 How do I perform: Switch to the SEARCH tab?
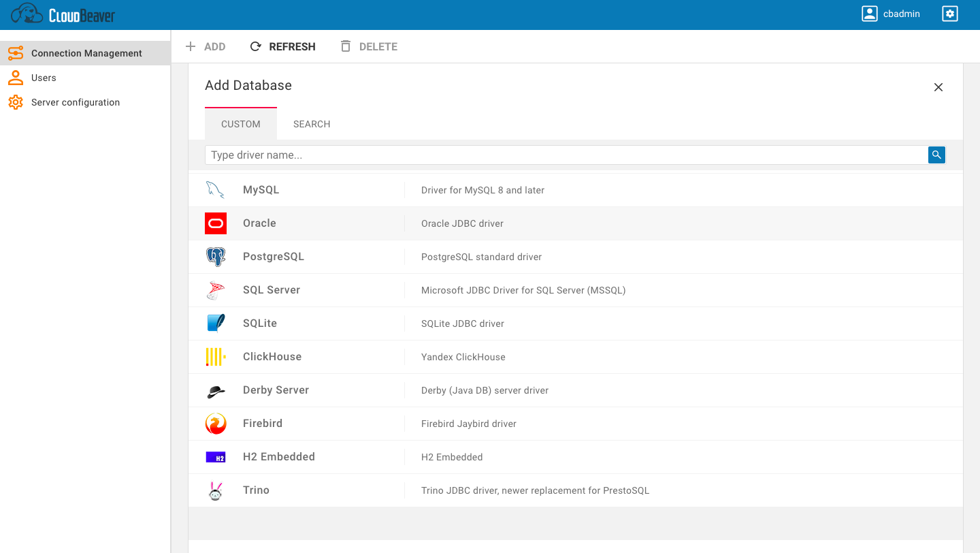coord(312,124)
